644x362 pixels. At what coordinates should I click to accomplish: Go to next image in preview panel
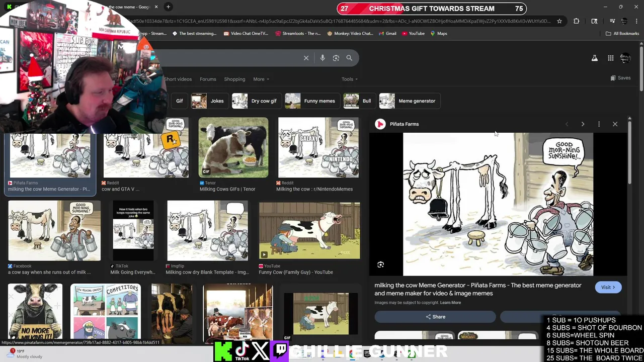click(x=583, y=124)
